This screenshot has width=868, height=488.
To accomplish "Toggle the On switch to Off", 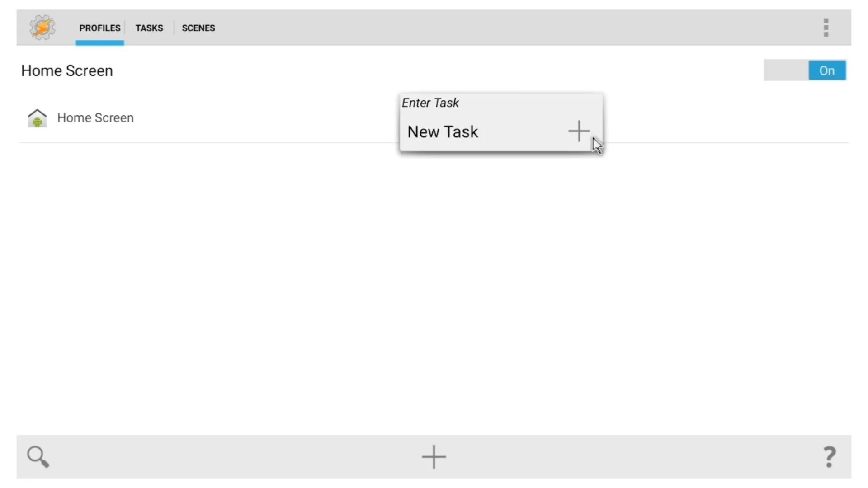I will [827, 70].
